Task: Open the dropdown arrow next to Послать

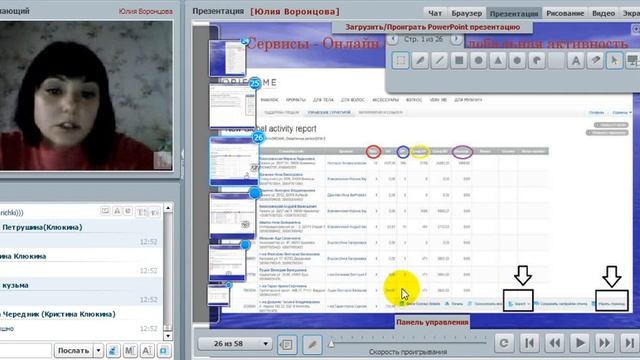Action: pos(98,351)
